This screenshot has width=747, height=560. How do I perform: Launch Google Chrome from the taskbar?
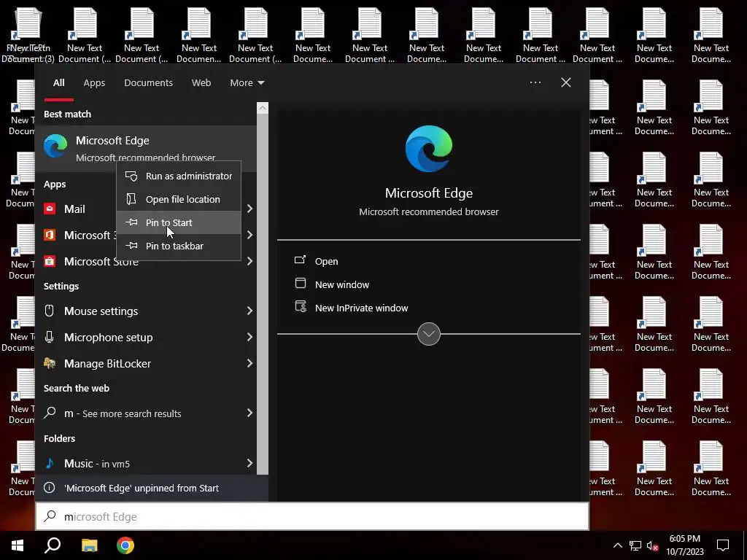point(125,545)
